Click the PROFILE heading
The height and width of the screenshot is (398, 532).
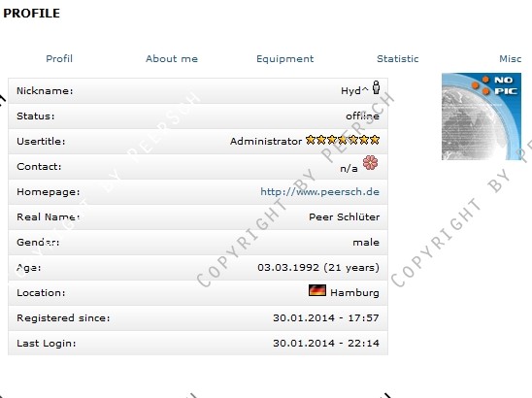[32, 14]
